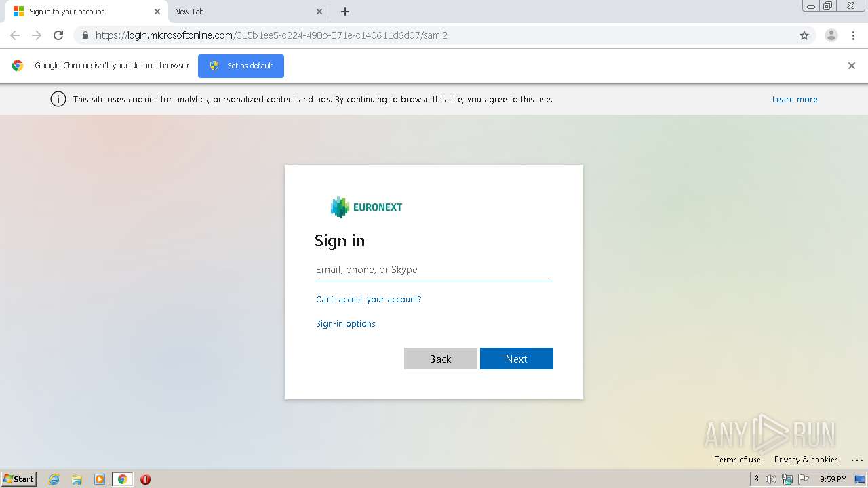Click the taskbar clock showing 9:59 PM

coord(833,479)
